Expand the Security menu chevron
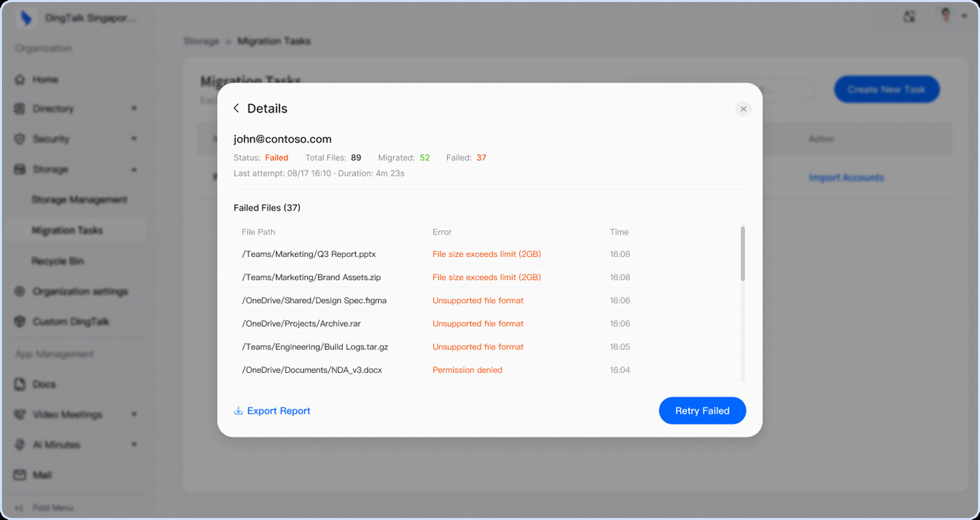980x520 pixels. tap(134, 139)
